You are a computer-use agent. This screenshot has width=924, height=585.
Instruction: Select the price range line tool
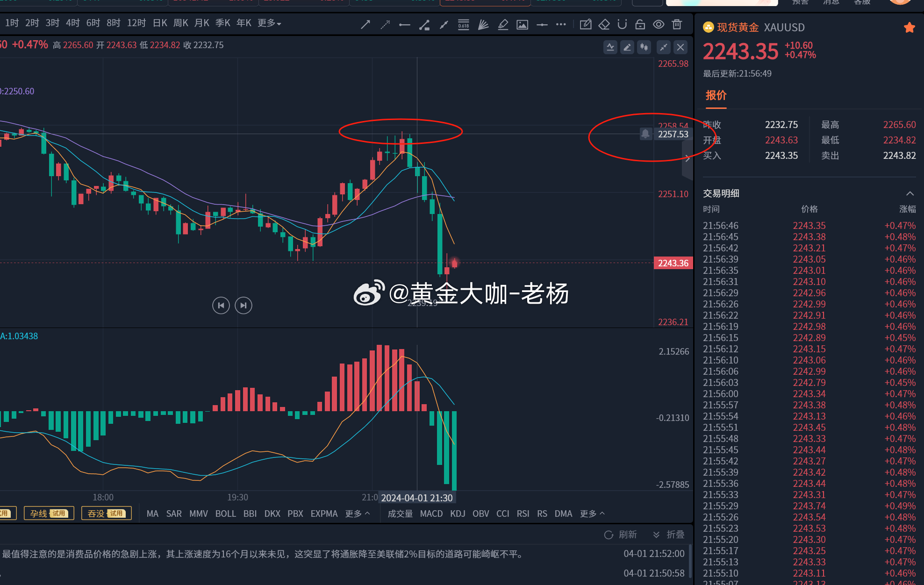[x=424, y=24]
